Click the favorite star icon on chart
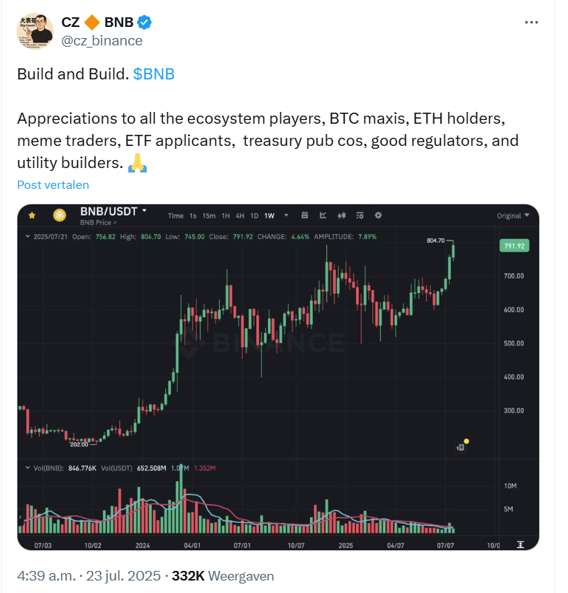Screen dimensions: 568x593 [x=32, y=216]
